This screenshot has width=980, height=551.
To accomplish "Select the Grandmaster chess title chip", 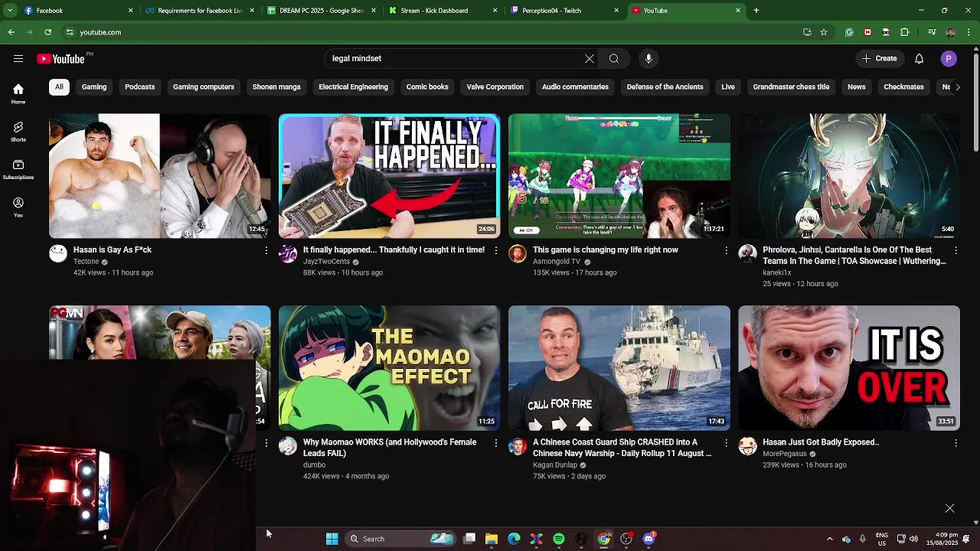I will click(x=791, y=86).
